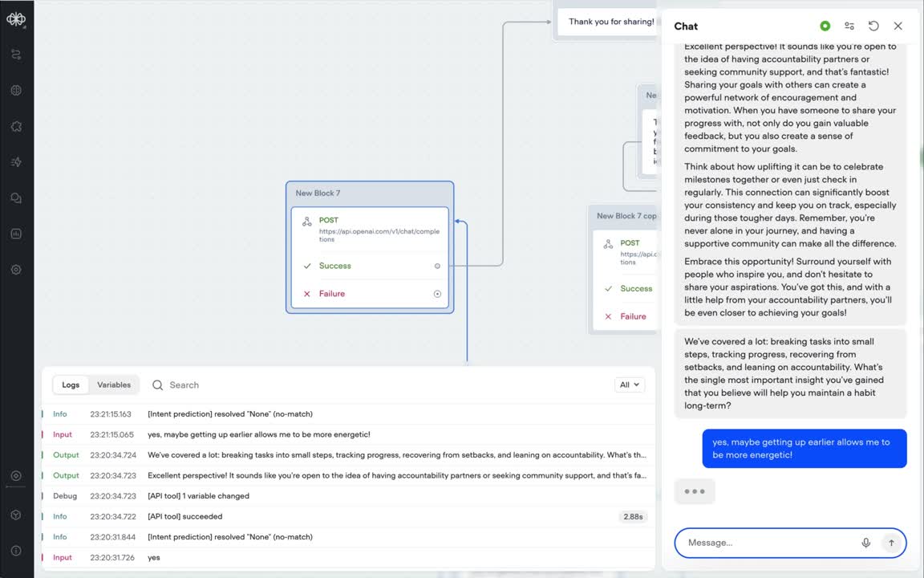The height and width of the screenshot is (578, 924).
Task: Click the green status indicator in Chat header
Action: [825, 26]
